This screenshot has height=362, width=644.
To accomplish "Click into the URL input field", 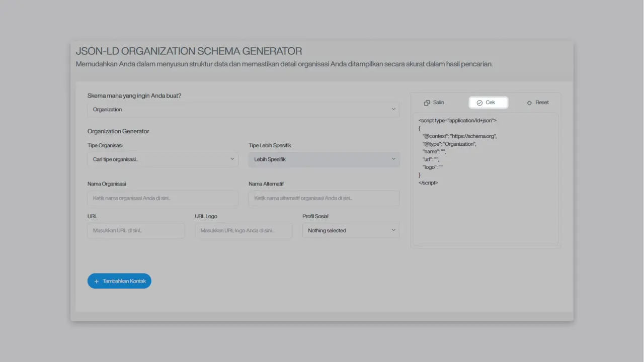I will pos(136,230).
